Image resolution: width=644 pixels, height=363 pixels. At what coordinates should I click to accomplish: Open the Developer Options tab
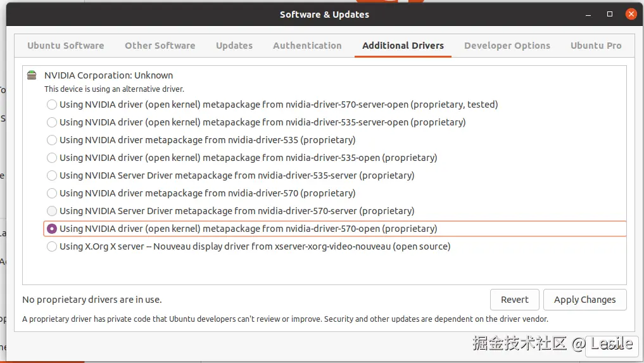[x=507, y=46]
